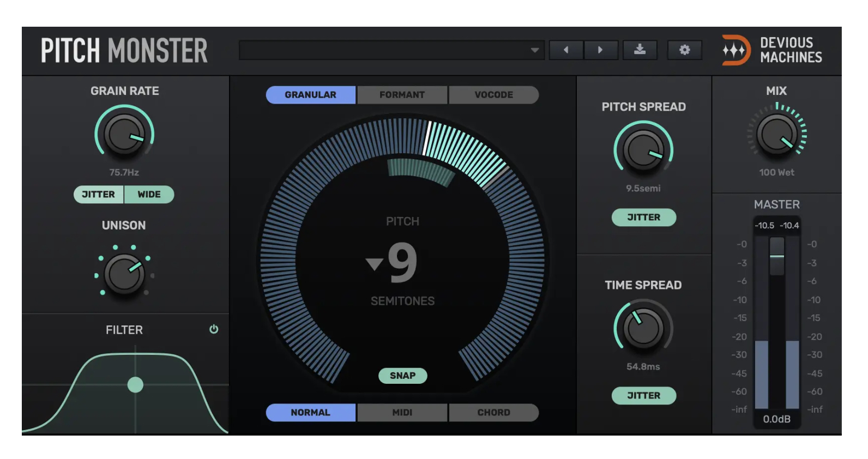Screen dimensions: 868x459
Task: Open settings with the gear icon
Action: [685, 50]
